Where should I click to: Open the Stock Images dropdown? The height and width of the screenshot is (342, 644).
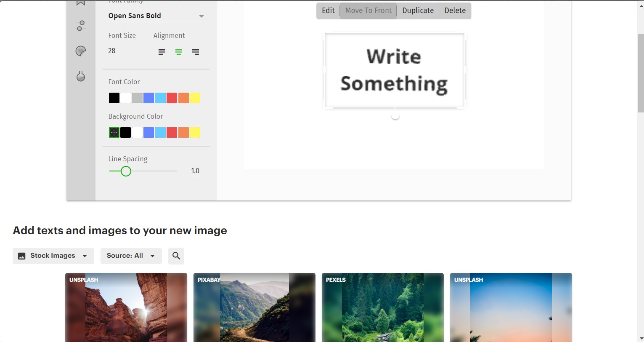53,256
